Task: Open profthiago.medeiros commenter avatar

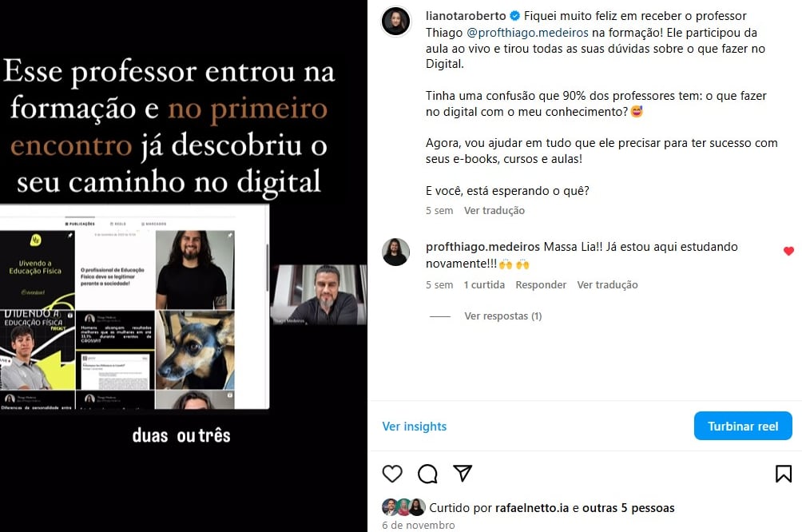Action: (396, 252)
